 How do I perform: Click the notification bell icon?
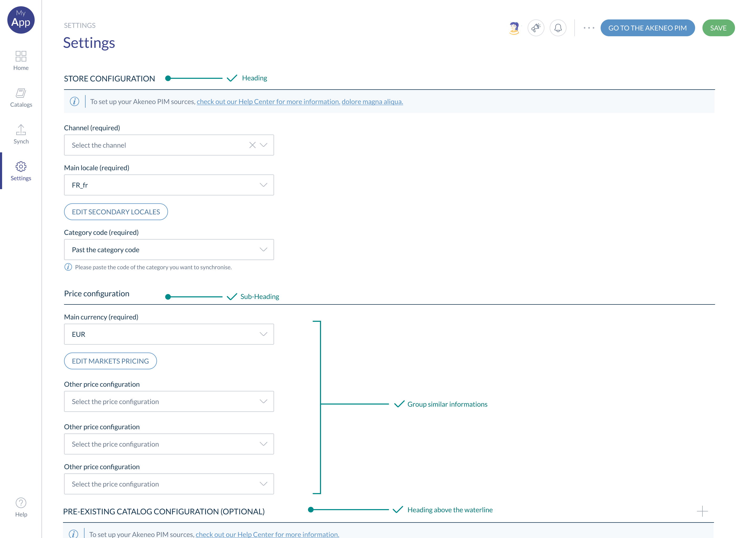(x=558, y=27)
